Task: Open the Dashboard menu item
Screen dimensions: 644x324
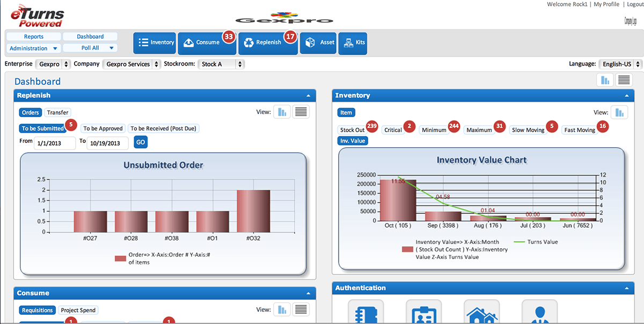Action: tap(90, 37)
